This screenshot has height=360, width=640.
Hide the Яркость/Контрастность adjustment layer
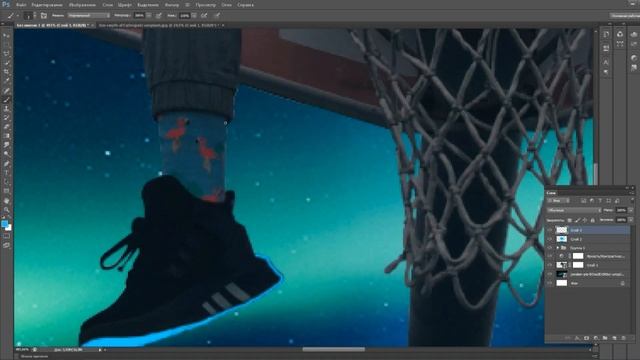(x=550, y=256)
